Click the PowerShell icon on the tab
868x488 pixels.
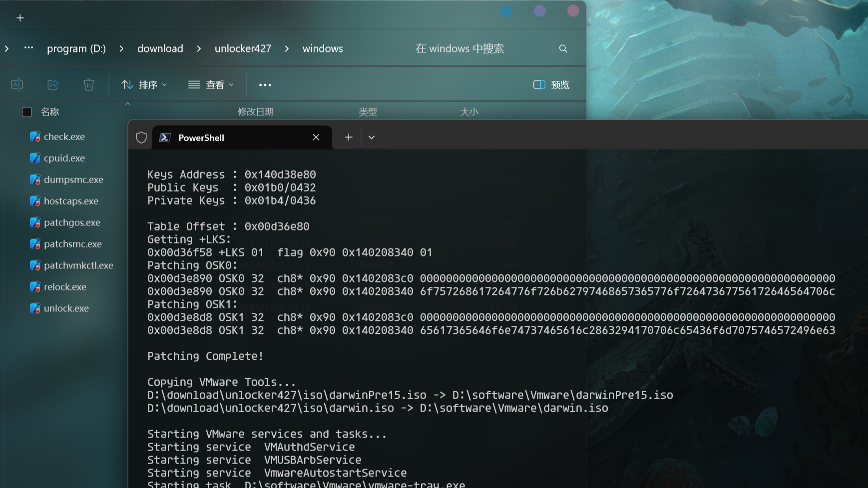165,138
